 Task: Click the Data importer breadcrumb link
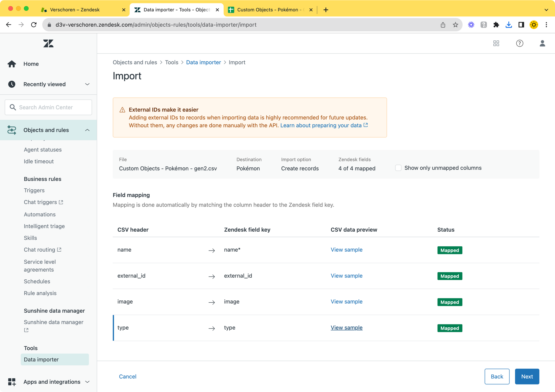[x=203, y=62]
